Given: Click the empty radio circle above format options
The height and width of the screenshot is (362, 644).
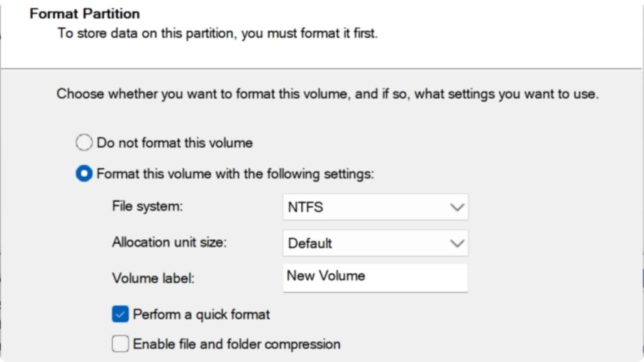Looking at the screenshot, I should coord(84,143).
